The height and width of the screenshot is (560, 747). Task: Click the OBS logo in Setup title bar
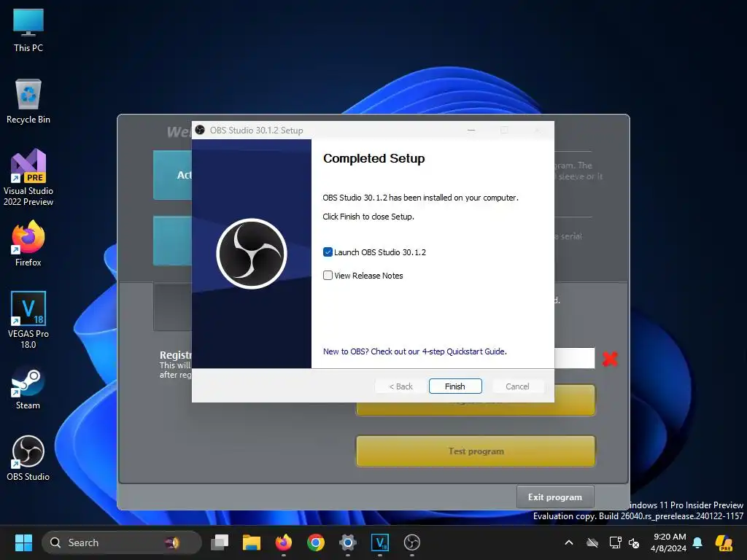click(x=200, y=130)
